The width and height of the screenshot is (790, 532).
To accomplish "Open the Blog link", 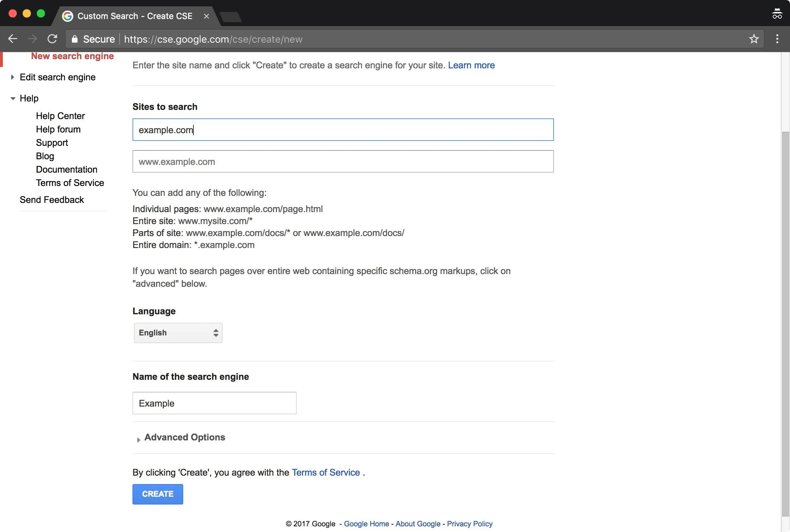I will pyautogui.click(x=45, y=156).
